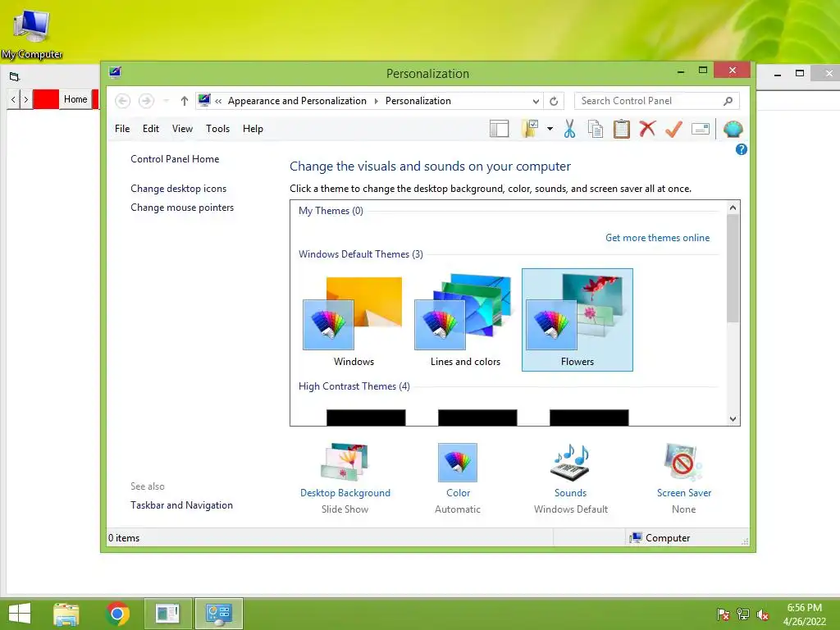Open the Edit menu
Screen dimensions: 840x630
click(151, 129)
